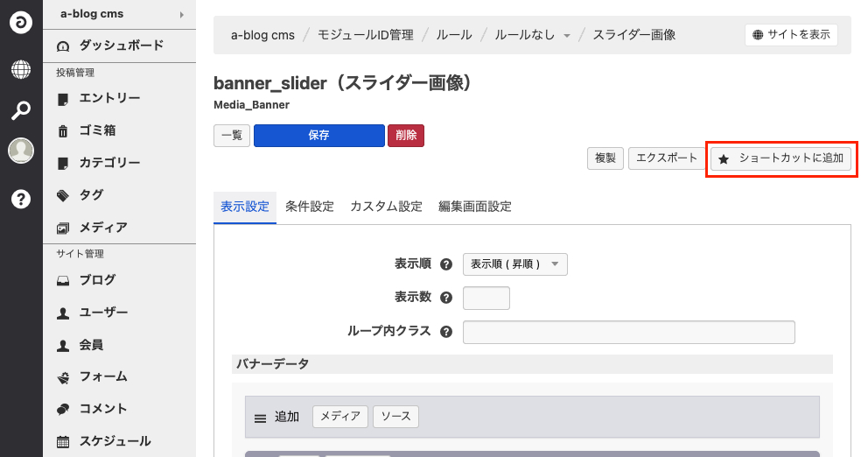The width and height of the screenshot is (868, 457).
Task: Click help icon next to 表示順 label
Action: pyautogui.click(x=446, y=264)
